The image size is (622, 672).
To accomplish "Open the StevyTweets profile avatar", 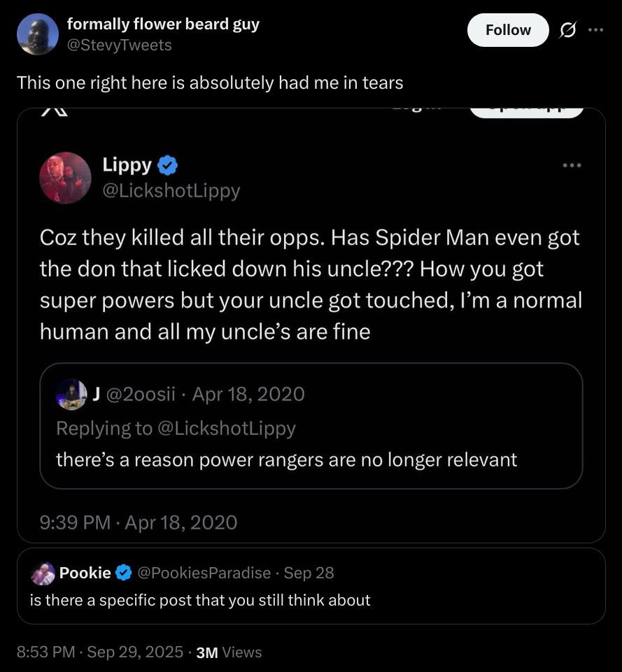I will click(x=37, y=34).
